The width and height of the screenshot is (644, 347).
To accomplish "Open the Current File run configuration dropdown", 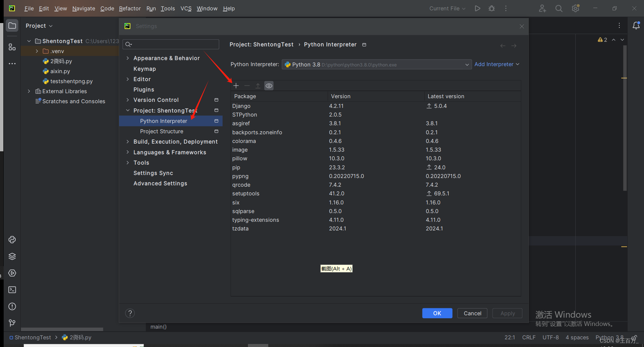I will click(x=447, y=8).
